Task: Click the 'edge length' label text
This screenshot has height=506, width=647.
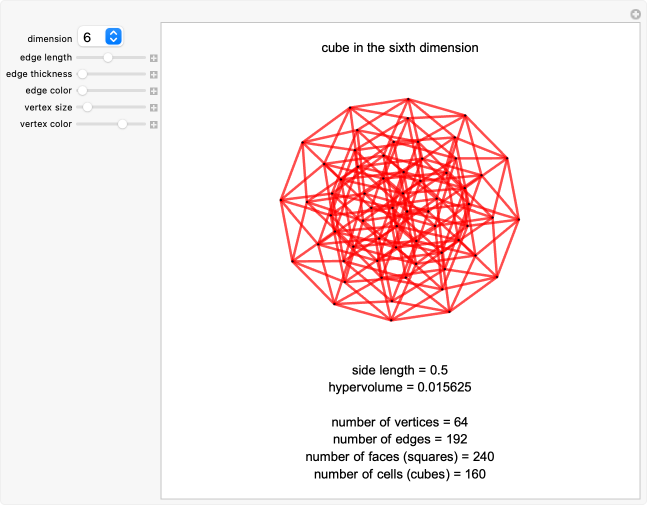Action: point(45,58)
